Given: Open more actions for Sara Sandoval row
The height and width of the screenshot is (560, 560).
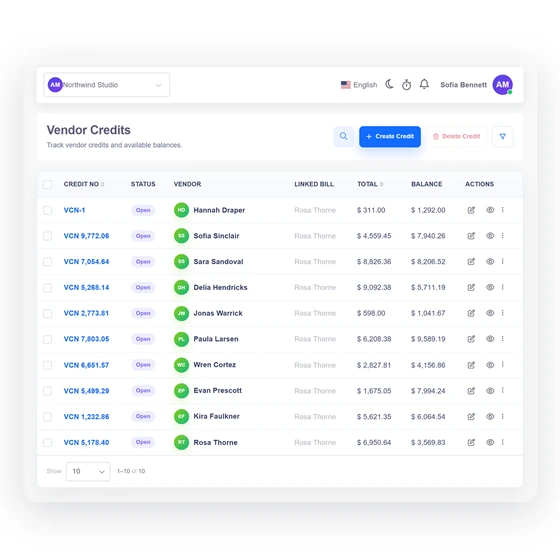Looking at the screenshot, I should [x=502, y=261].
